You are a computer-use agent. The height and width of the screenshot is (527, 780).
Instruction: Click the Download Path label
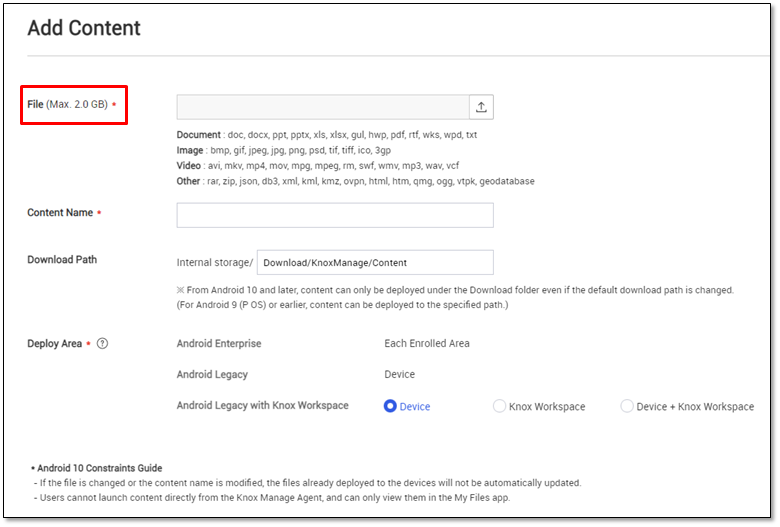pyautogui.click(x=62, y=259)
